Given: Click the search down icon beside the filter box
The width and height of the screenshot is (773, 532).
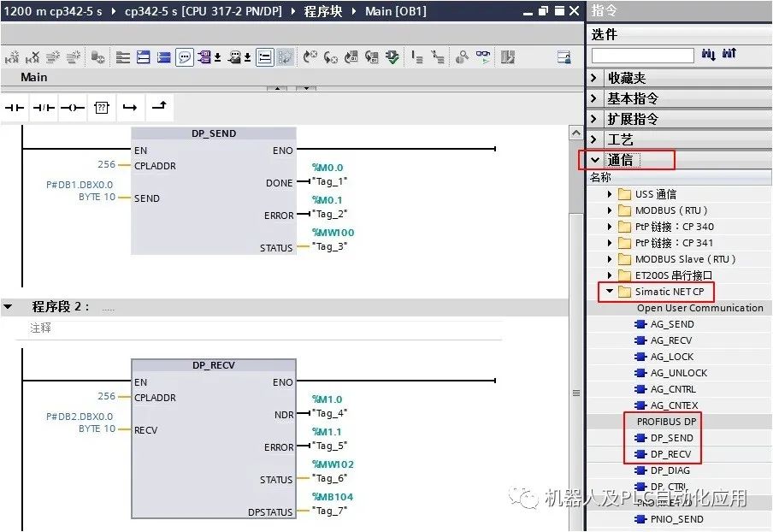Looking at the screenshot, I should pyautogui.click(x=708, y=54).
